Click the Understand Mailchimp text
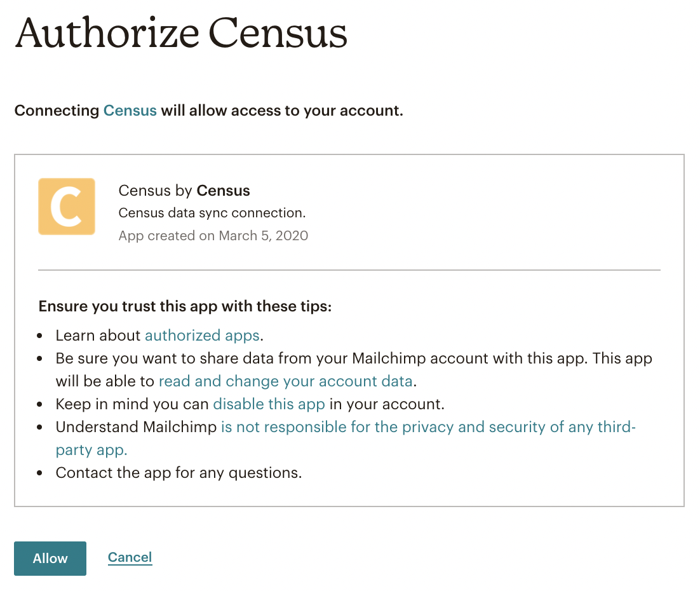The width and height of the screenshot is (700, 591). click(x=137, y=427)
